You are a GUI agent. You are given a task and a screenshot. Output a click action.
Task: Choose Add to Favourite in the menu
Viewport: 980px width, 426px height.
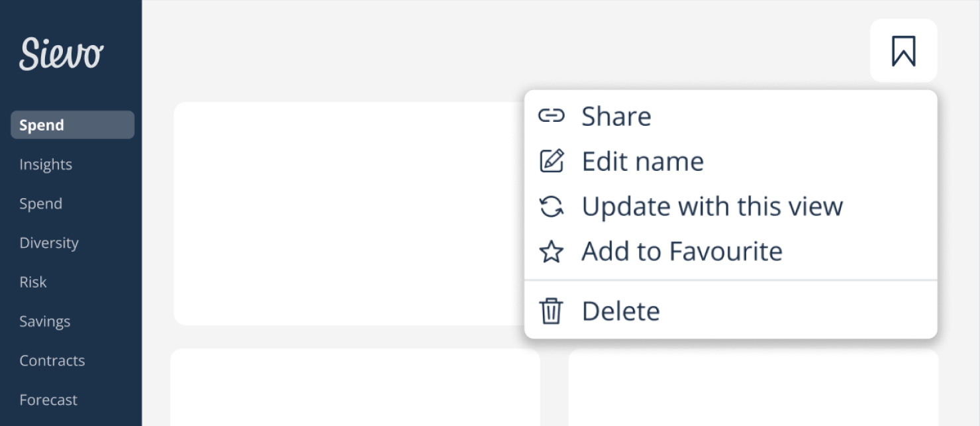click(681, 252)
